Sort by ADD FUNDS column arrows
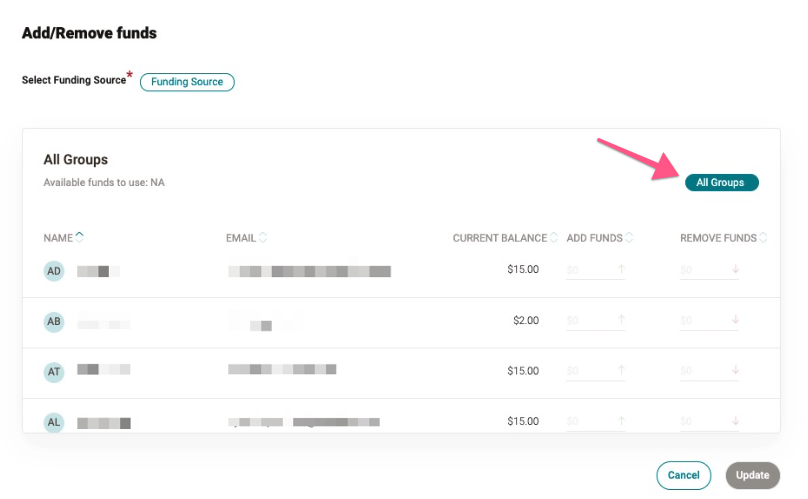808x499 pixels. 629,237
